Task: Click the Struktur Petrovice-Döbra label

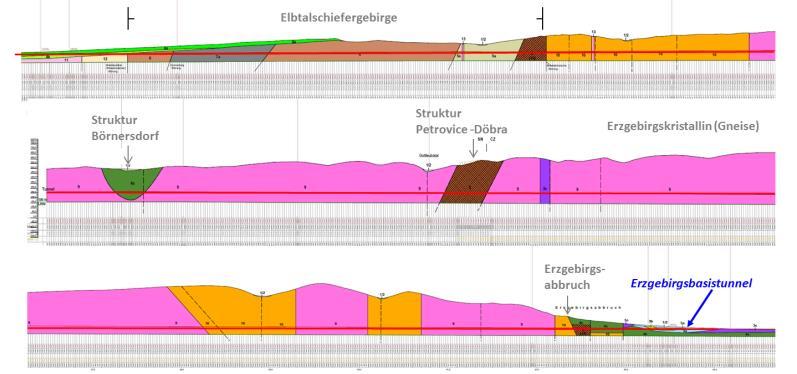Action: (461, 121)
